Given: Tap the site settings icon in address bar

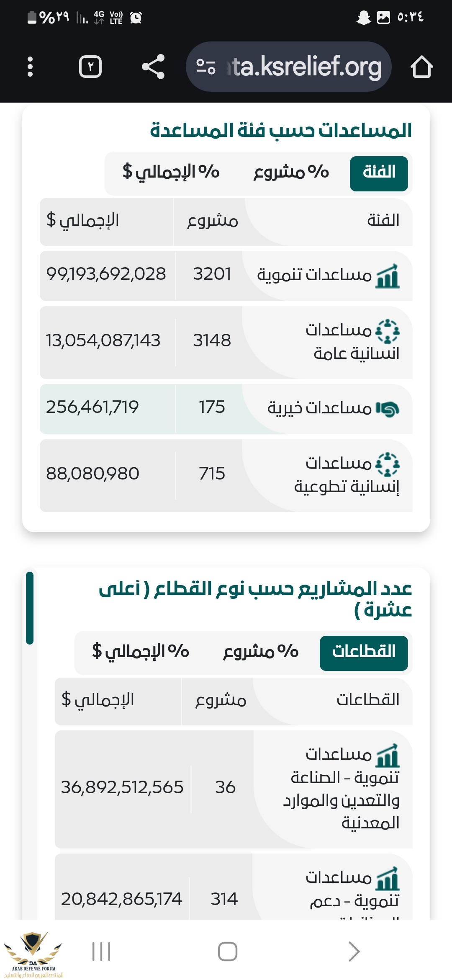Looking at the screenshot, I should pos(205,67).
